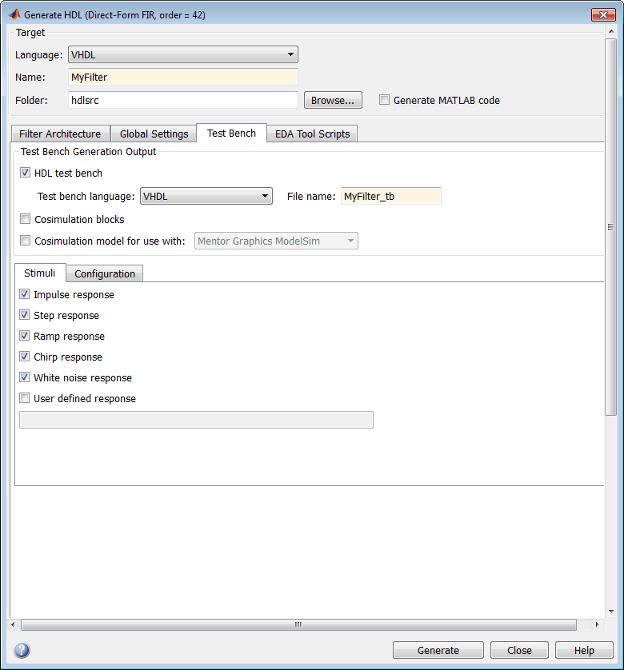Click the scroll up arrow
624x670 pixels.
pos(611,31)
